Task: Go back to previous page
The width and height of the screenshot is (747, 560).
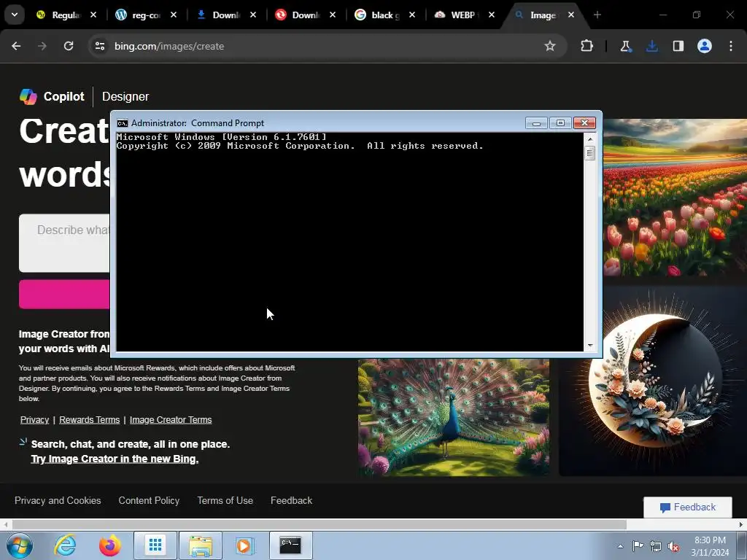Action: pyautogui.click(x=16, y=46)
